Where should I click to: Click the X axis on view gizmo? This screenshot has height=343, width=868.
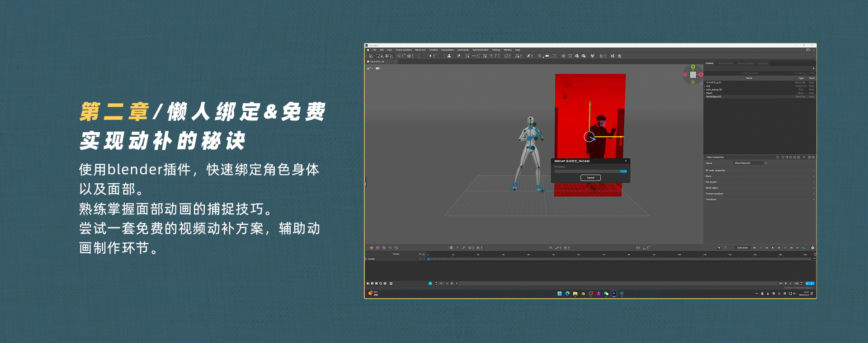click(x=701, y=75)
